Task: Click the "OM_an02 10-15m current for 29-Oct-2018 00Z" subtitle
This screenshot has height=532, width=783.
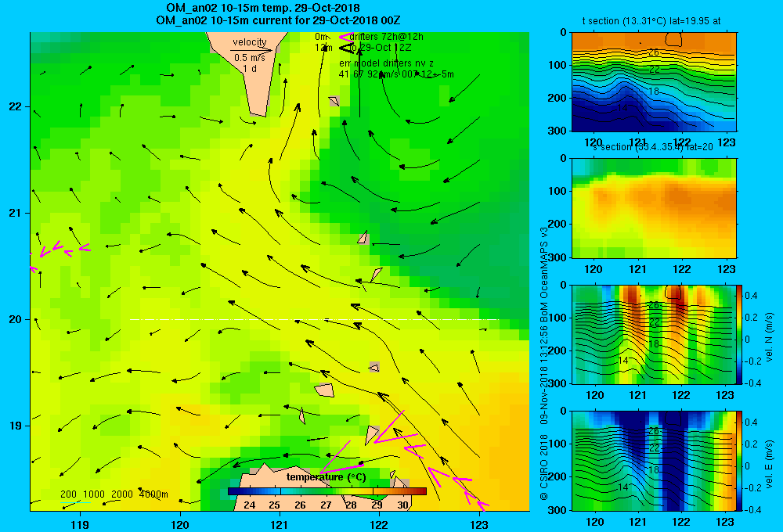Action: (x=278, y=20)
